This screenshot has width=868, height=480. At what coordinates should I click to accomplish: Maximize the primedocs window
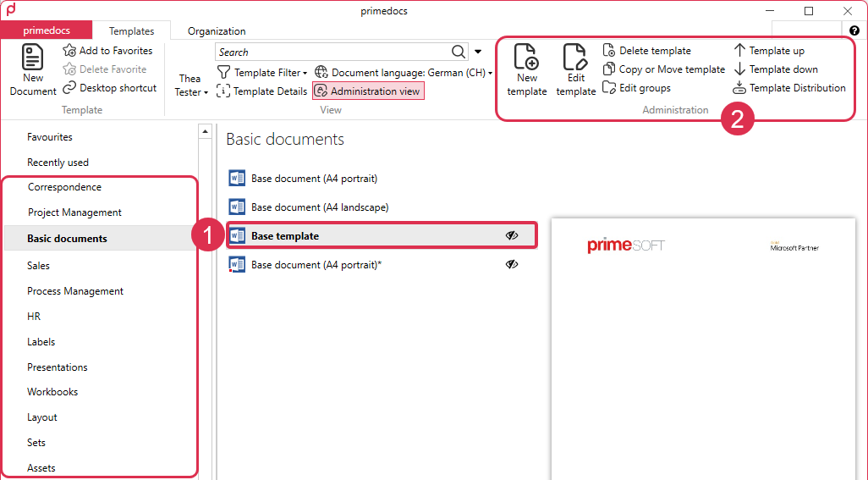(809, 11)
